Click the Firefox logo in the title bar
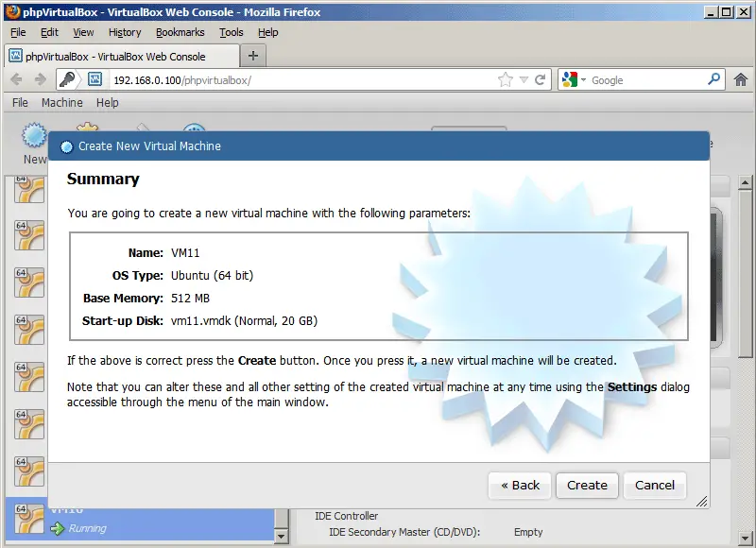Screen dimensions: 756x548 13,11
